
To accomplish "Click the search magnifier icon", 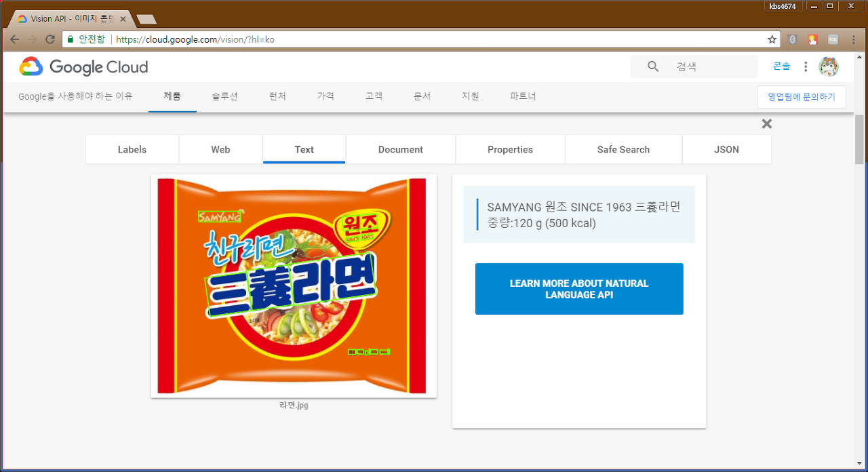I will click(653, 66).
